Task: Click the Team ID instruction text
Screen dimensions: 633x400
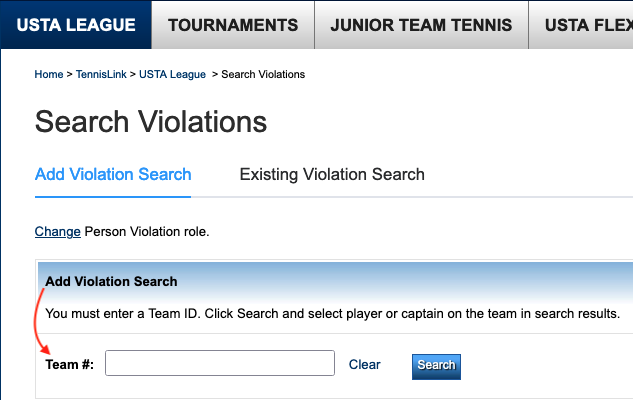Action: click(333, 314)
